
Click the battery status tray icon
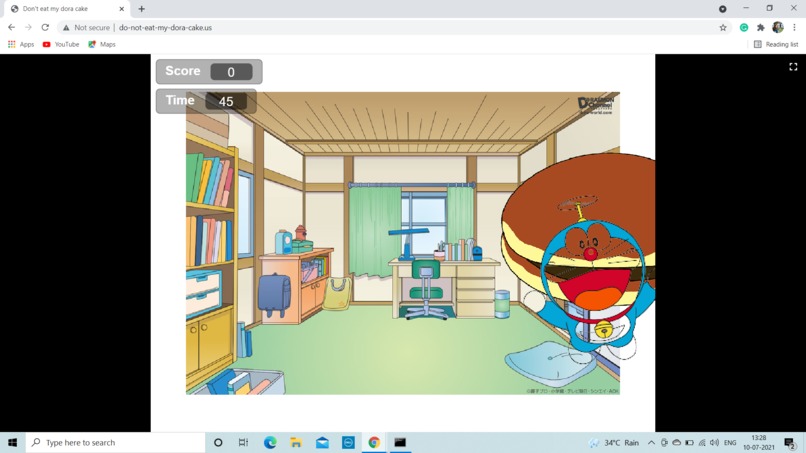pos(689,442)
